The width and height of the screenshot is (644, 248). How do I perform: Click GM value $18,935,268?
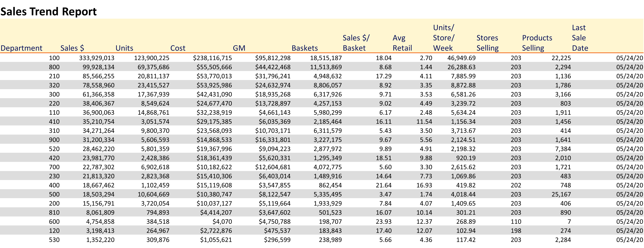click(273, 94)
